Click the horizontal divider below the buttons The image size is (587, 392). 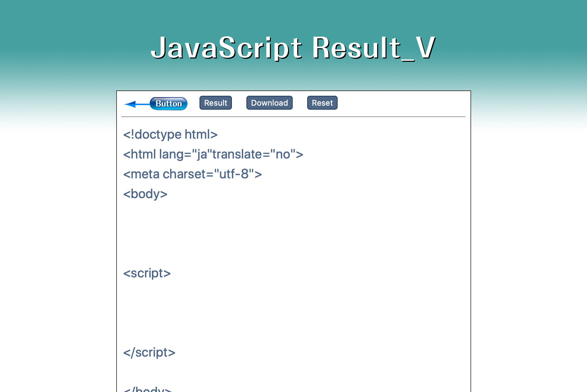click(293, 117)
